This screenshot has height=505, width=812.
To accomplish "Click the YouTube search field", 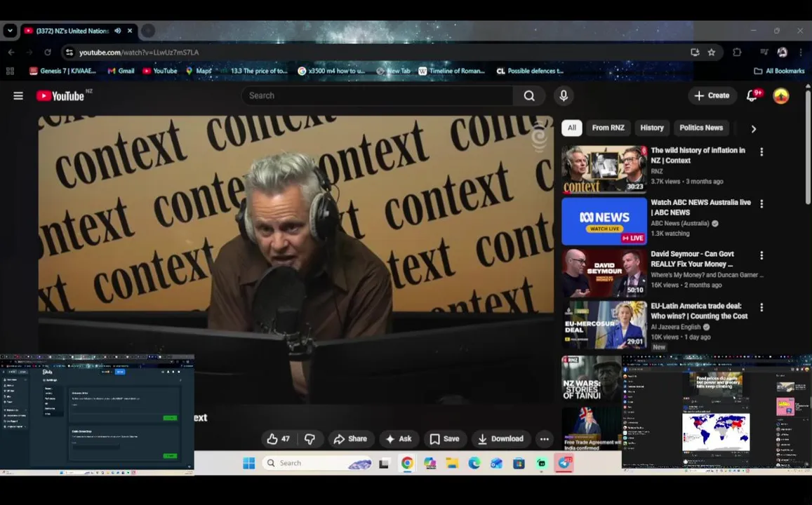I will point(378,95).
